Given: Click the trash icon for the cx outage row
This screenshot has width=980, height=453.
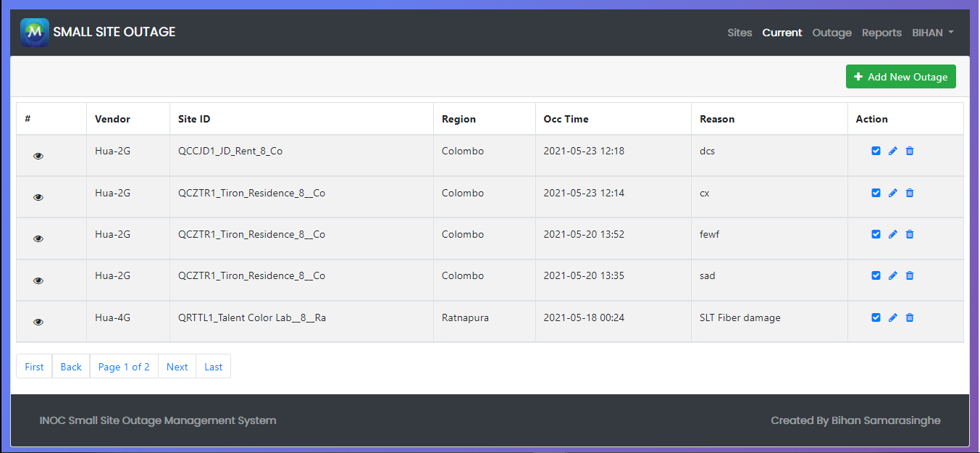Looking at the screenshot, I should click(910, 193).
